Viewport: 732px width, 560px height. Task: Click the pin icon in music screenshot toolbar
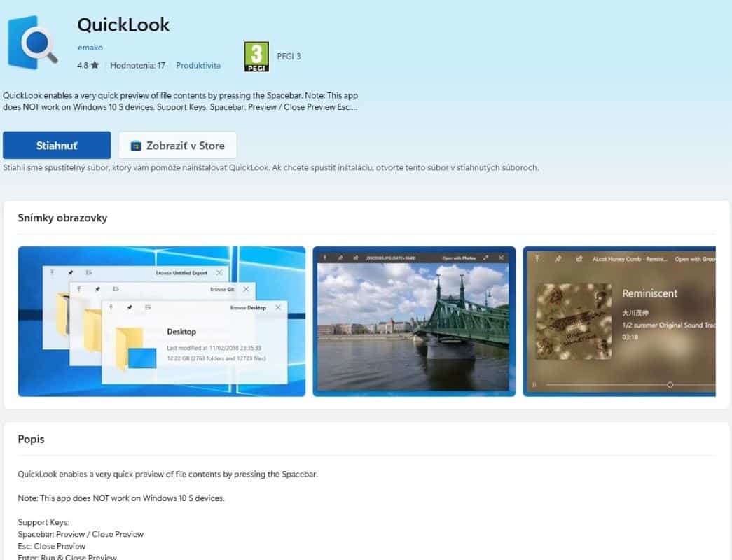tap(558, 258)
